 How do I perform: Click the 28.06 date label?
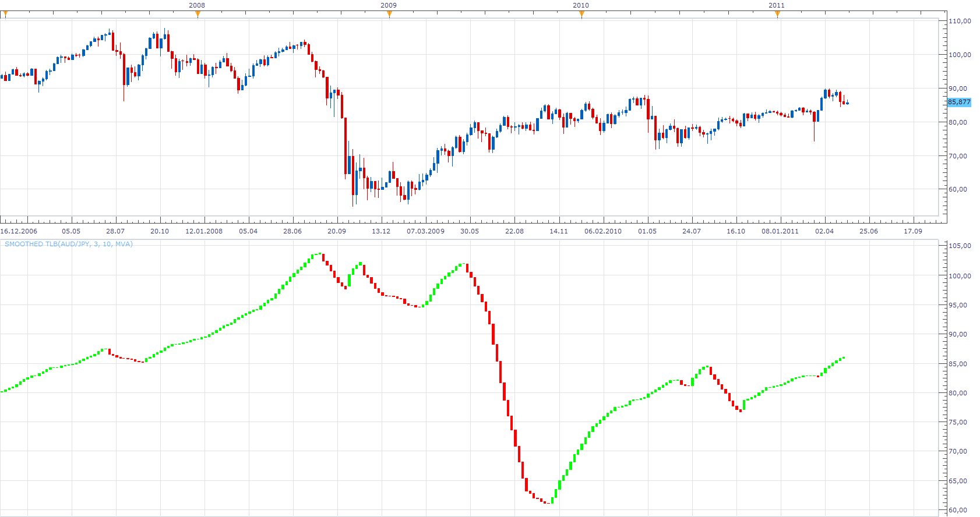292,231
